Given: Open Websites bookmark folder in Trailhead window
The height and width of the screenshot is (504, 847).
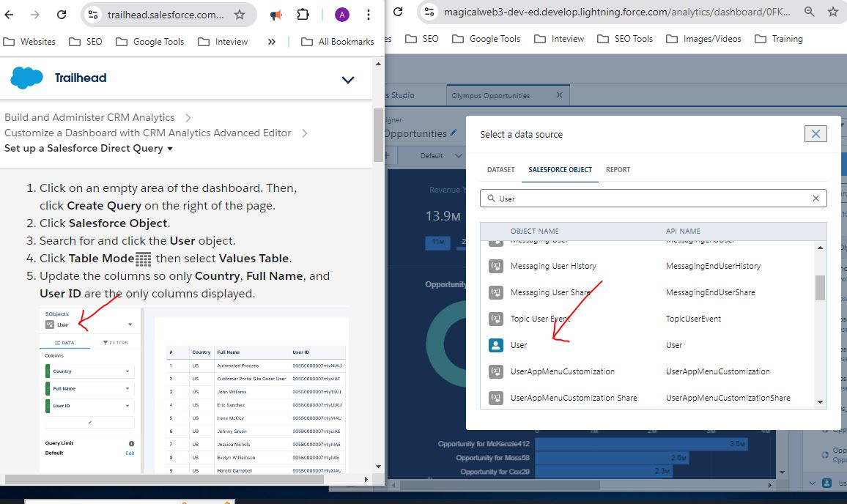Looking at the screenshot, I should pos(30,42).
